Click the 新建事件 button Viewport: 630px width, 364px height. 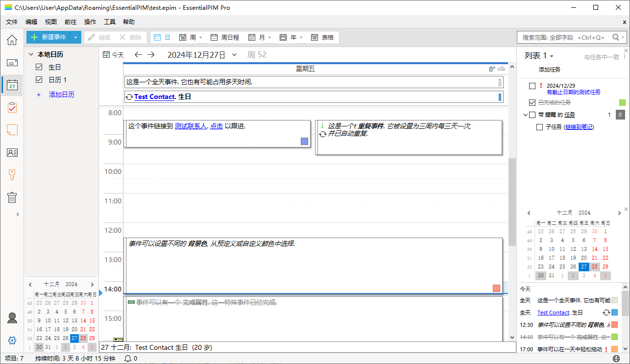(48, 37)
